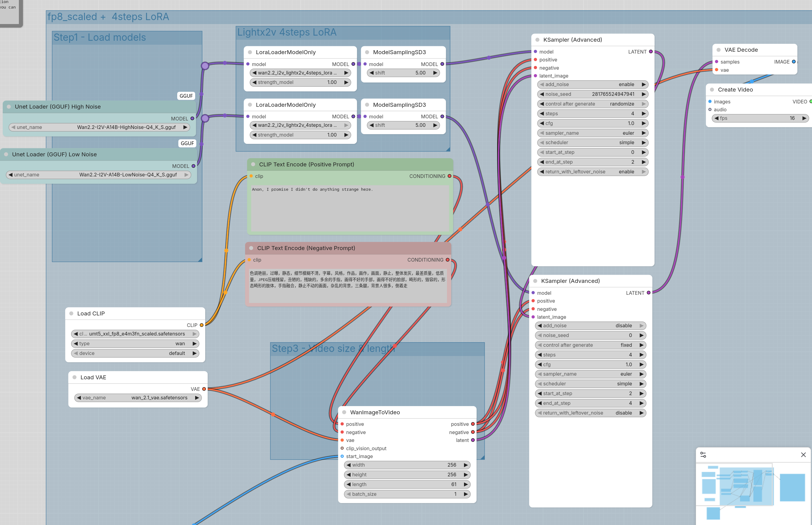Toggle add_noise disable on bottom KSampler
The height and width of the screenshot is (525, 812).
point(590,325)
